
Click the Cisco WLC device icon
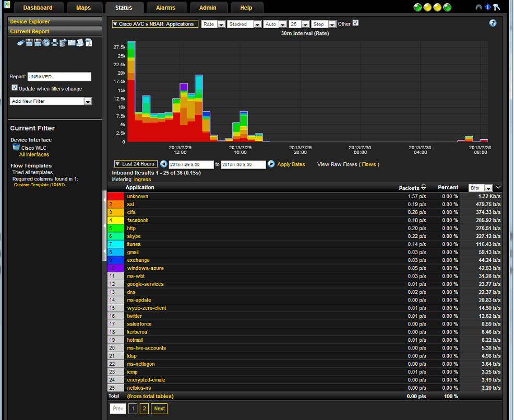coord(16,147)
